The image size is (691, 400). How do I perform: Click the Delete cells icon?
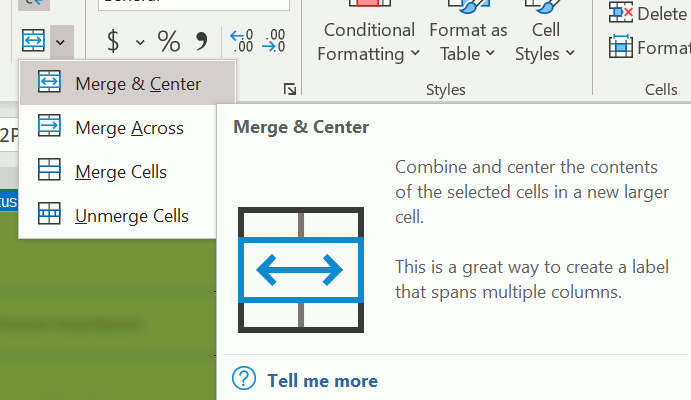621,13
